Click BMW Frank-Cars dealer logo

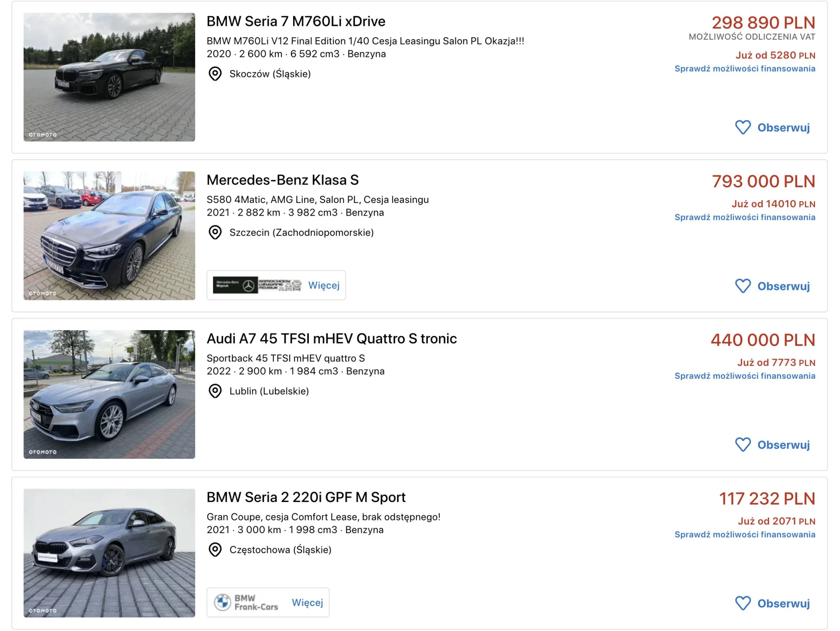(246, 603)
